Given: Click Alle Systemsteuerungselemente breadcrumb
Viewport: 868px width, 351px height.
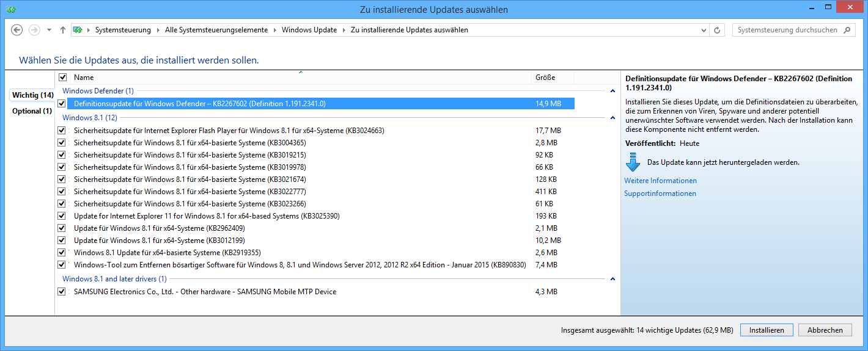Looking at the screenshot, I should (216, 30).
